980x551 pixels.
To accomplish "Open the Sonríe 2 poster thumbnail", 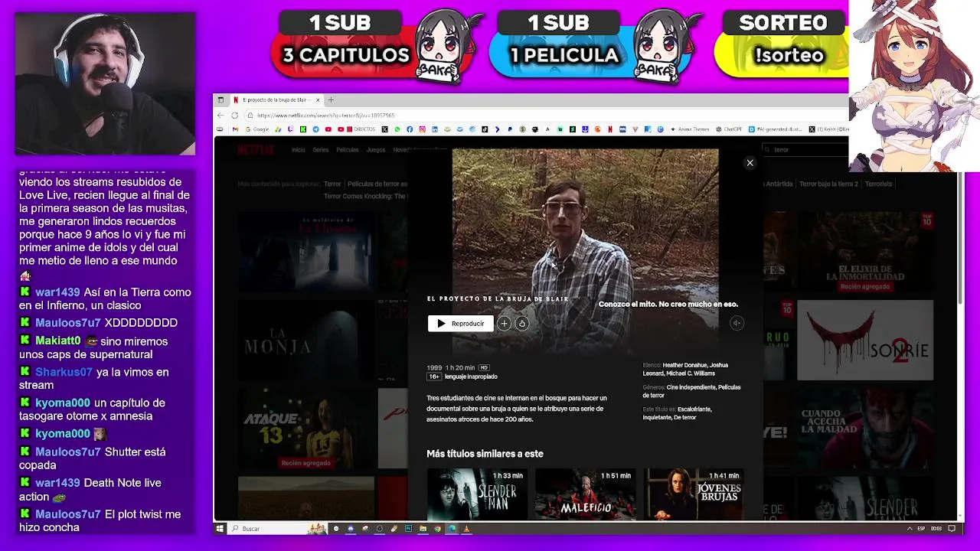I will (x=865, y=341).
